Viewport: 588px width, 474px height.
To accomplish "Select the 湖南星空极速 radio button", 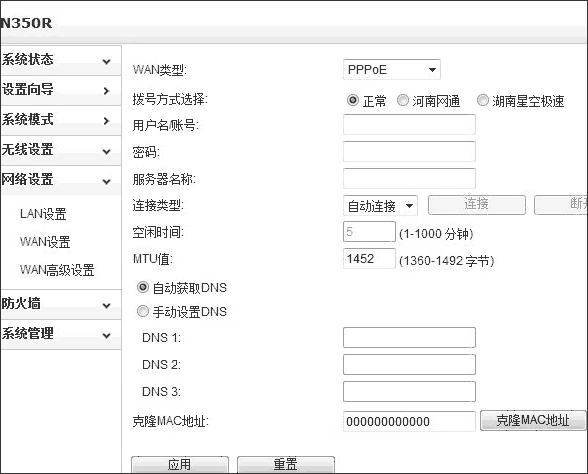I will pos(482,100).
